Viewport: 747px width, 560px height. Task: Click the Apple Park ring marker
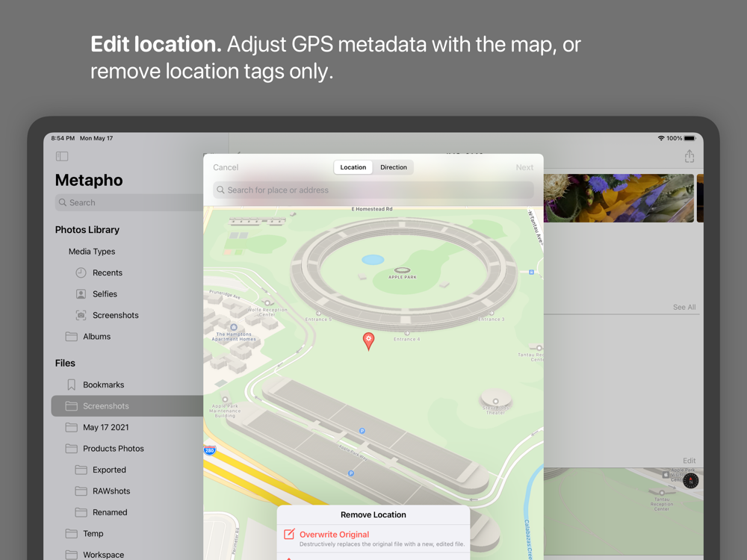coord(403,270)
